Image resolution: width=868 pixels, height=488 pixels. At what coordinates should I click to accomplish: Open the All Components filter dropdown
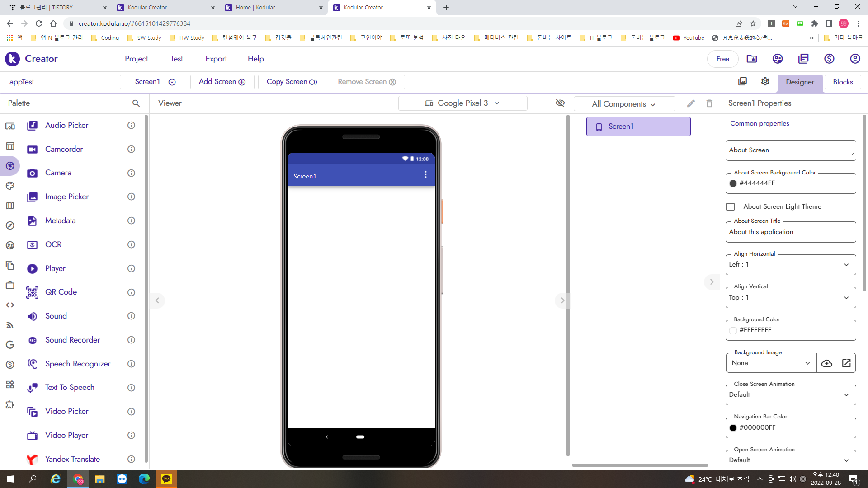pos(624,104)
